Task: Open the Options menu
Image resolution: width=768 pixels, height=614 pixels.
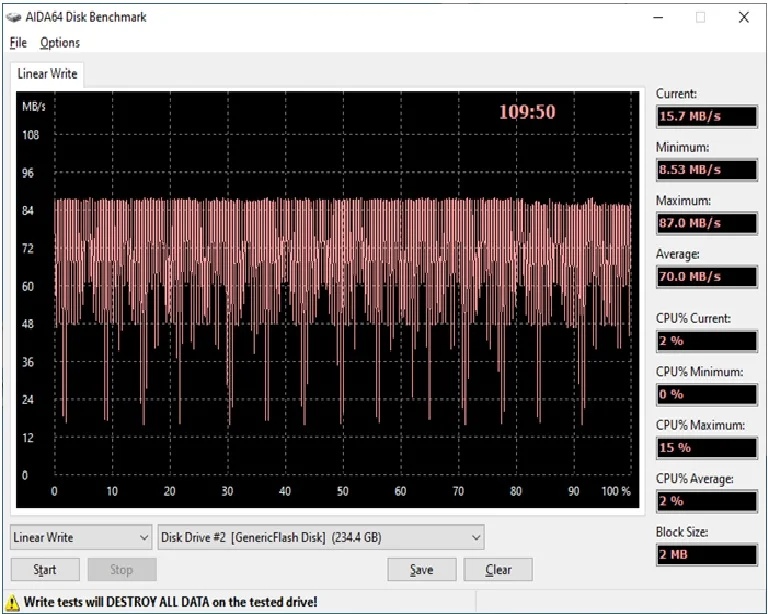Action: click(x=60, y=43)
